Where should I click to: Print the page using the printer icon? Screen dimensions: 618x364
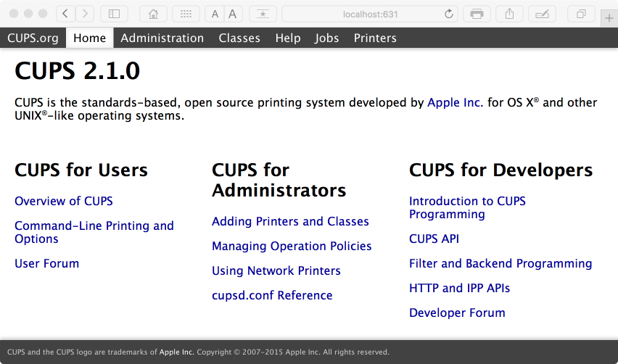477,14
